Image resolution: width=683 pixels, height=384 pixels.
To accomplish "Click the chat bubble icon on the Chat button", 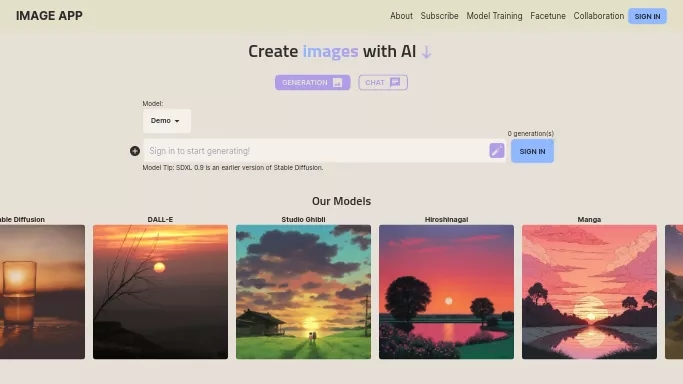I will [395, 82].
